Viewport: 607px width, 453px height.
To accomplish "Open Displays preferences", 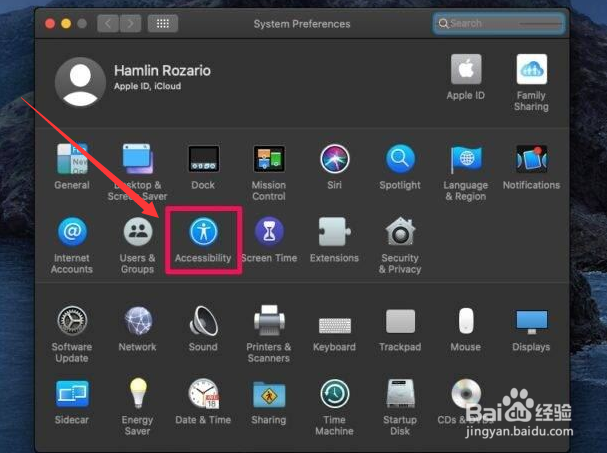I will [x=532, y=321].
